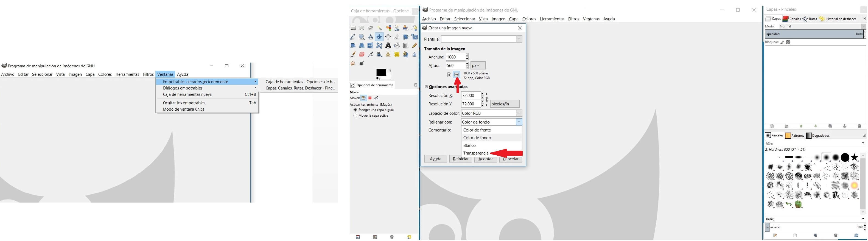Select the Color Picker eyedropper tool
Screen dimensions: 868x241
[353, 37]
